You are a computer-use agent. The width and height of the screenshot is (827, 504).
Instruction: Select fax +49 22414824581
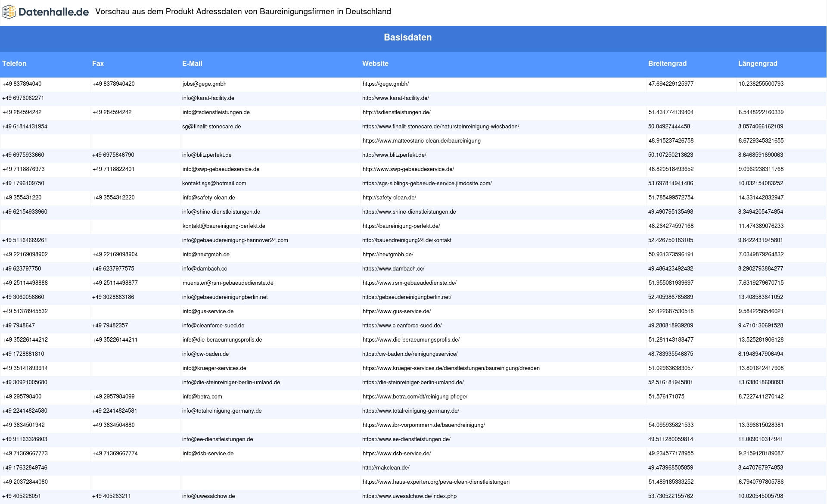[115, 411]
